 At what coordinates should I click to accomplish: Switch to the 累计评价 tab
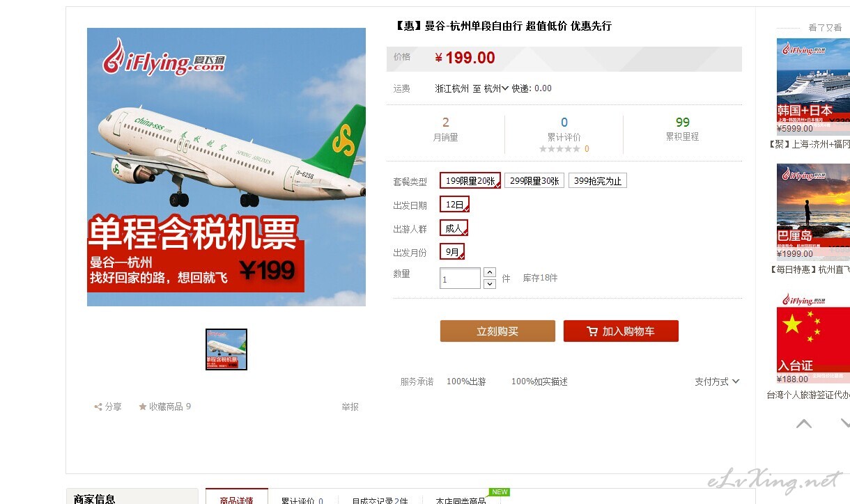tap(302, 500)
